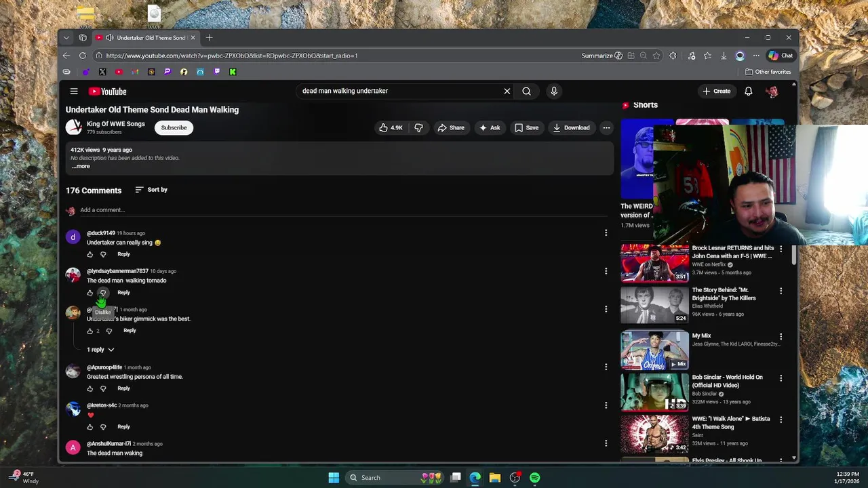Add this page to favorites star
The height and width of the screenshot is (488, 868).
pos(656,56)
